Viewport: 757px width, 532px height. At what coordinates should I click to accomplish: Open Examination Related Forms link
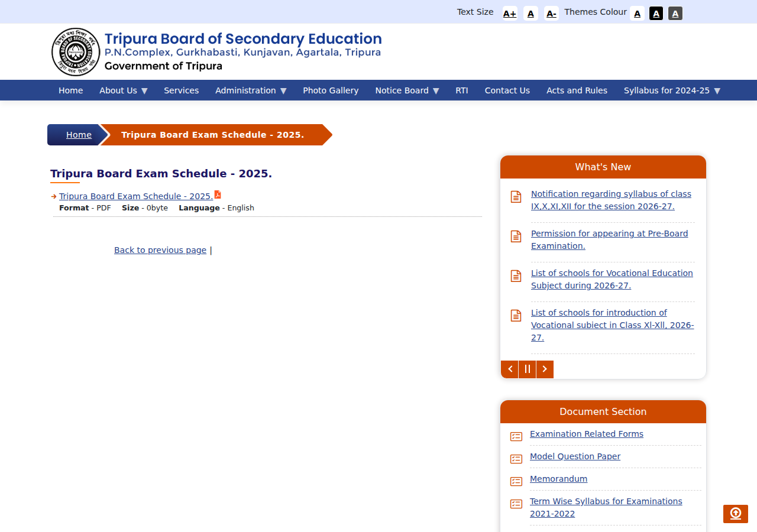coord(587,434)
